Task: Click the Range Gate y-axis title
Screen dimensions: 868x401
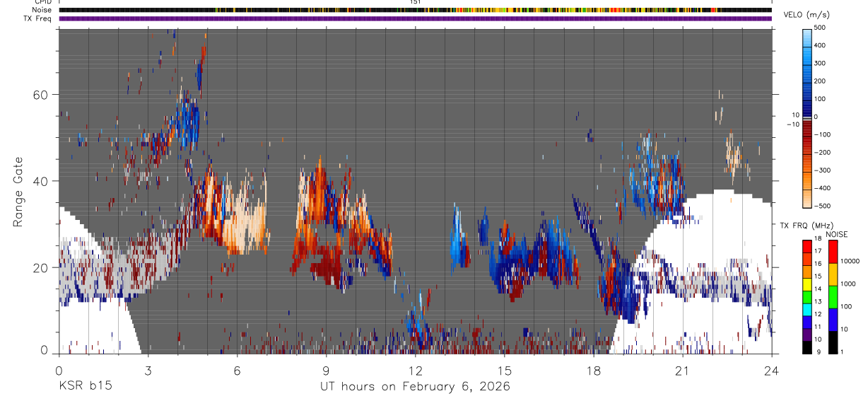Action: click(18, 192)
